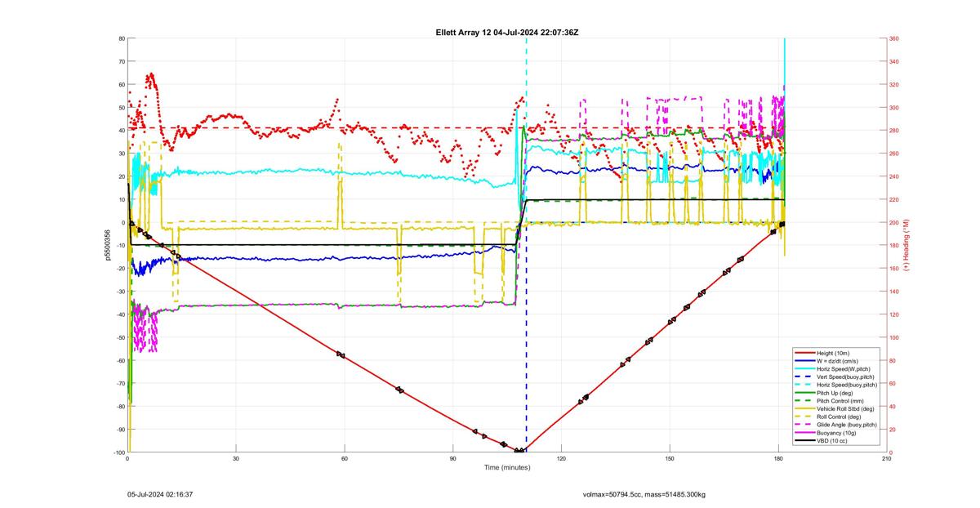Viewport: 980px width, 508px height.
Task: Click the plot title 'Ellett Array 12 04-Jul-2024 22:07:36Z'
Action: click(507, 32)
